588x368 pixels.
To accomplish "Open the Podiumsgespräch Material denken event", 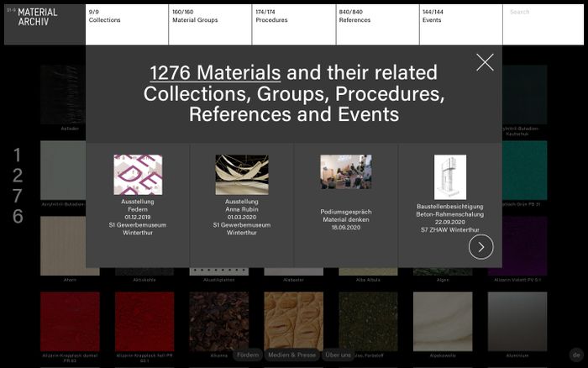I will coord(345,172).
